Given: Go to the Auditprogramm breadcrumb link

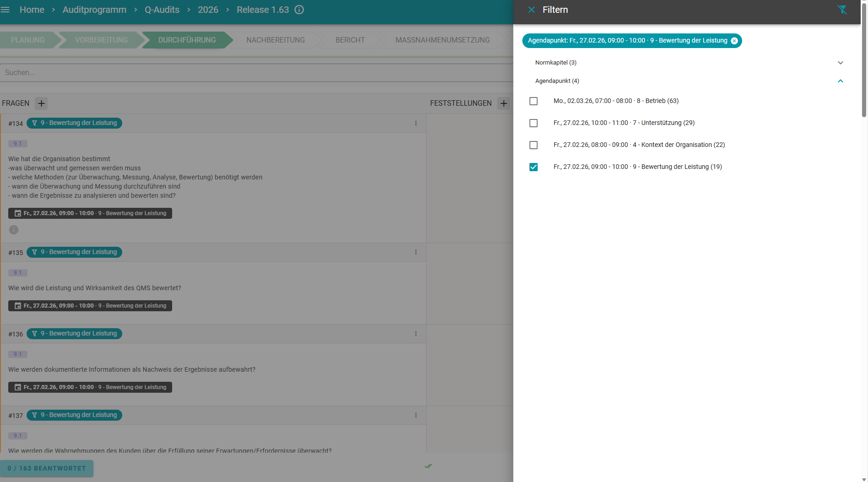Looking at the screenshot, I should 94,10.
